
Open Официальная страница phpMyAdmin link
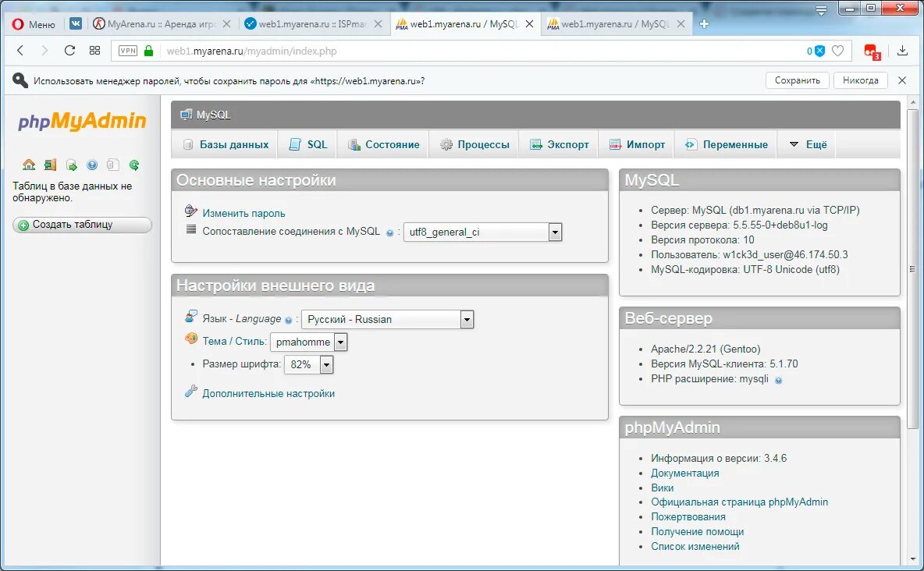tap(740, 502)
